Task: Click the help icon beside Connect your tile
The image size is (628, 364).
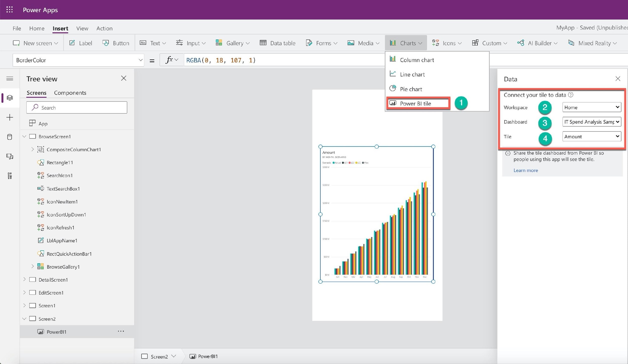Action: [x=571, y=95]
